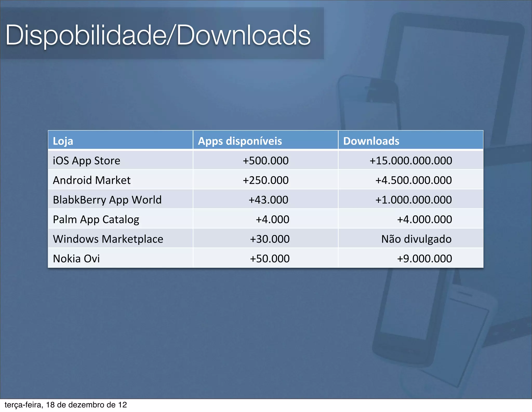The width and height of the screenshot is (532, 412).
Task: Select the Apps disponíveis column header
Action: tap(265, 140)
